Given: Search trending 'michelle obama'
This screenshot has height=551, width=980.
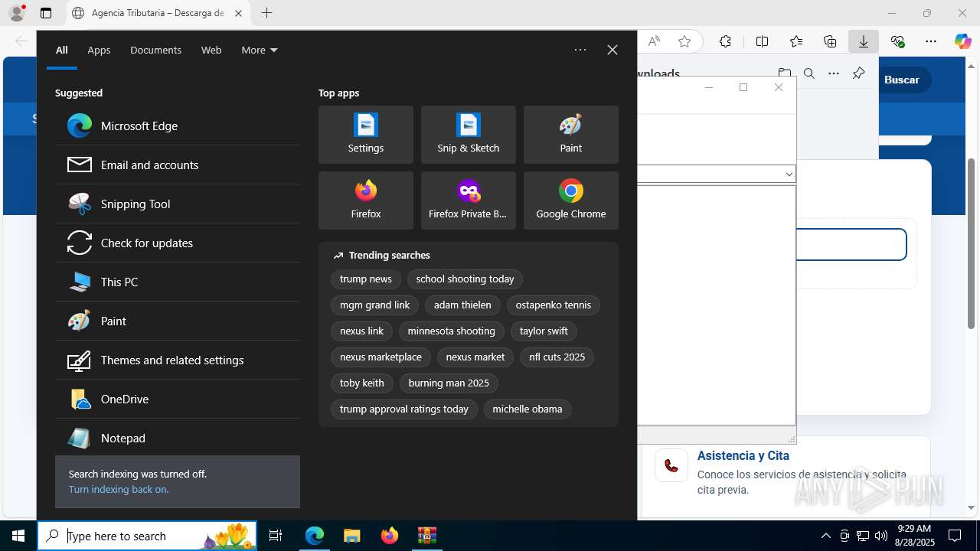Looking at the screenshot, I should [x=528, y=409].
